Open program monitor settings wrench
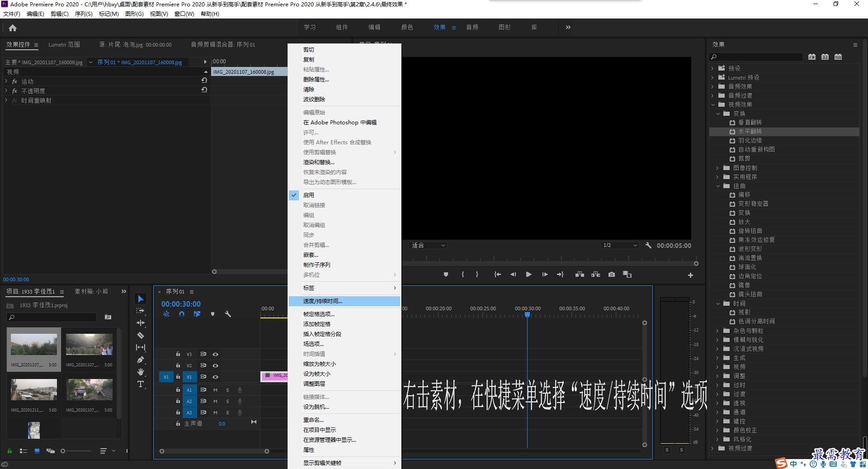 coord(648,245)
